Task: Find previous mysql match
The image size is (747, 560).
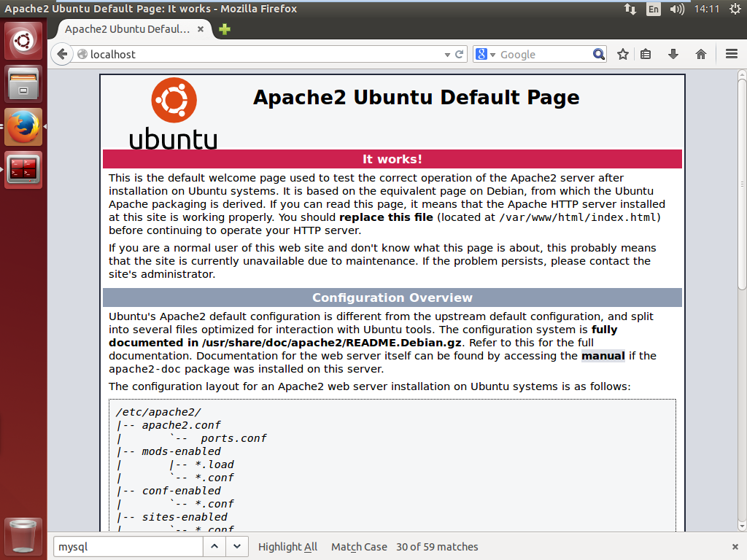Action: click(x=214, y=547)
